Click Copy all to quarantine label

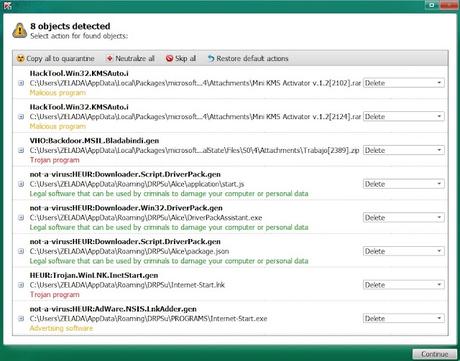click(x=60, y=59)
